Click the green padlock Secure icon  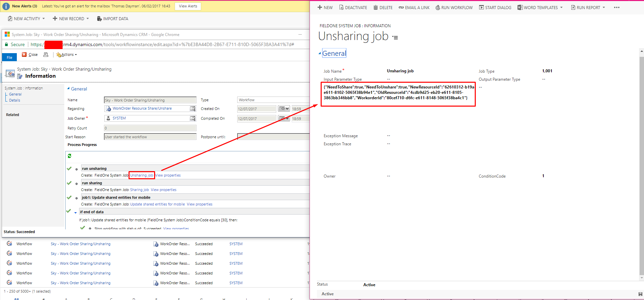pos(6,44)
